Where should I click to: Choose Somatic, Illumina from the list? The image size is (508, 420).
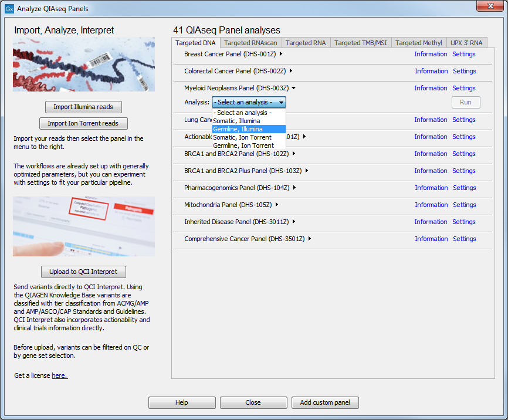[249, 121]
